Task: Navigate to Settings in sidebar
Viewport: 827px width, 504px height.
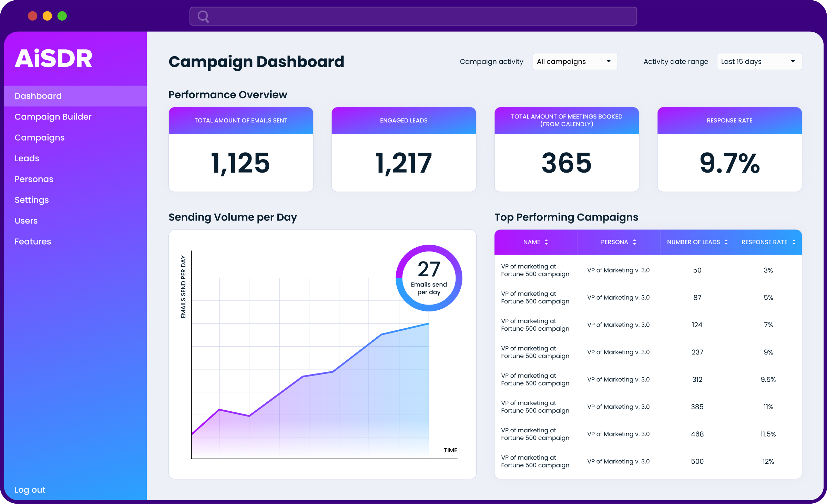Action: click(32, 200)
